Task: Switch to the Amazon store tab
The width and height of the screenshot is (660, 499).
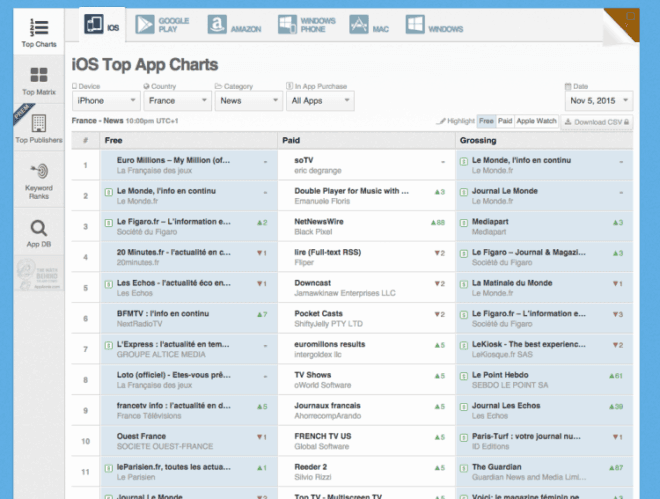Action: 235,27
